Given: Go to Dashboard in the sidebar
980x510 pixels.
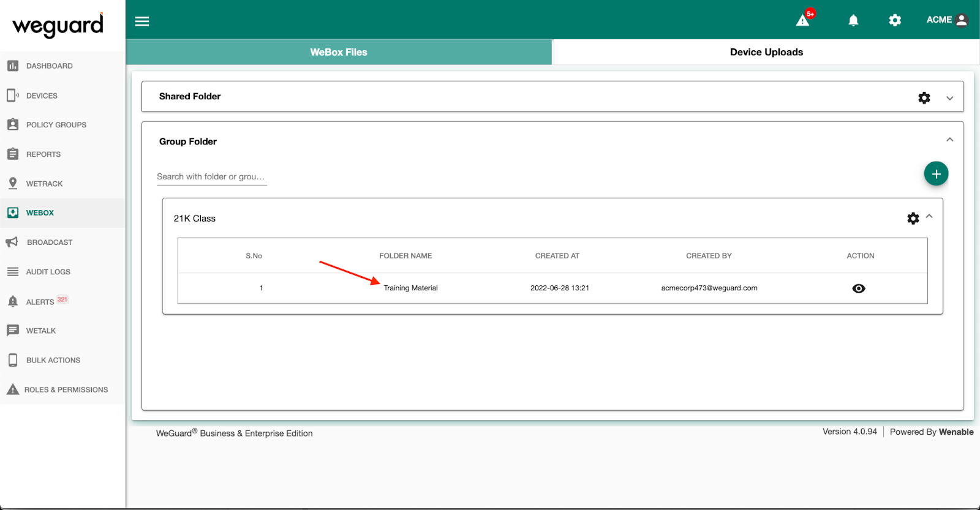Looking at the screenshot, I should [x=50, y=66].
